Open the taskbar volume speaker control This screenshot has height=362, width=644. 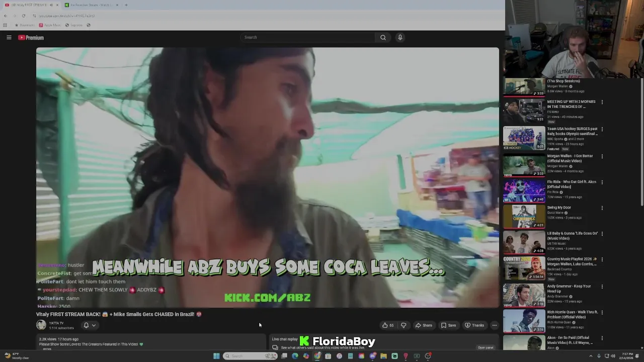pyautogui.click(x=613, y=356)
